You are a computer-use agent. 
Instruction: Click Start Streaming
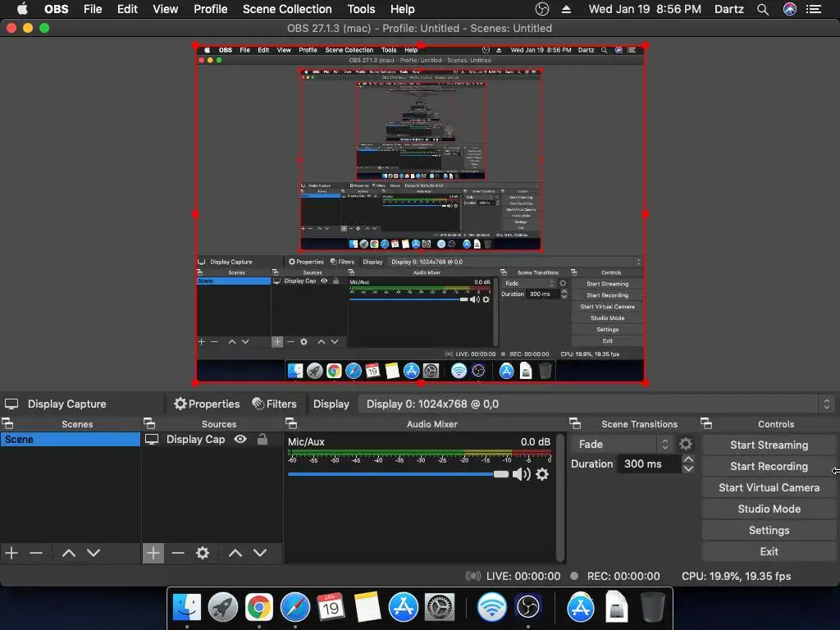pyautogui.click(x=769, y=445)
